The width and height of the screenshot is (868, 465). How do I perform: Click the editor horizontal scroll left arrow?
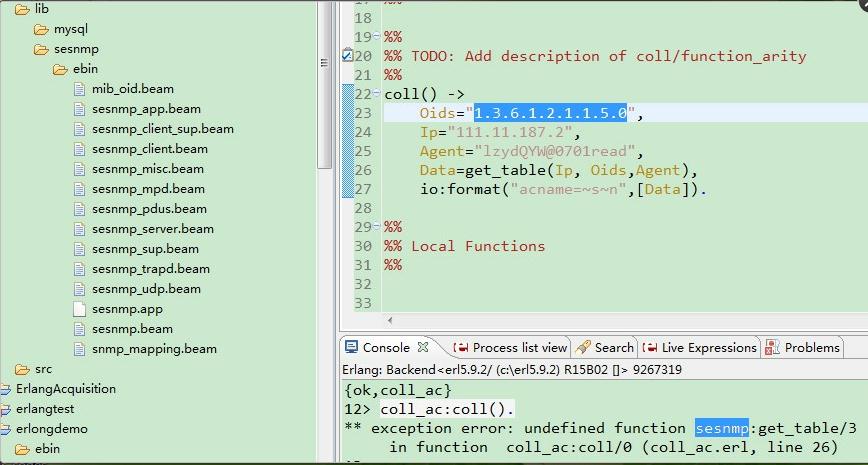[390, 320]
